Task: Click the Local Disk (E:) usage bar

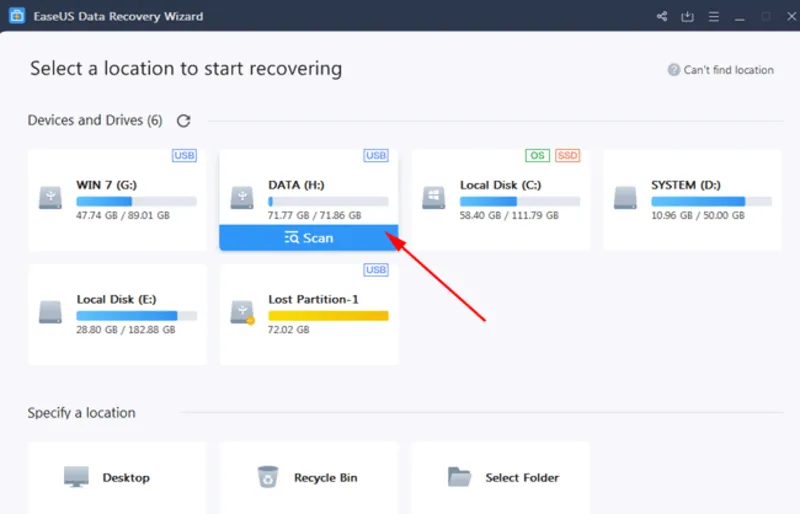Action: point(136,315)
